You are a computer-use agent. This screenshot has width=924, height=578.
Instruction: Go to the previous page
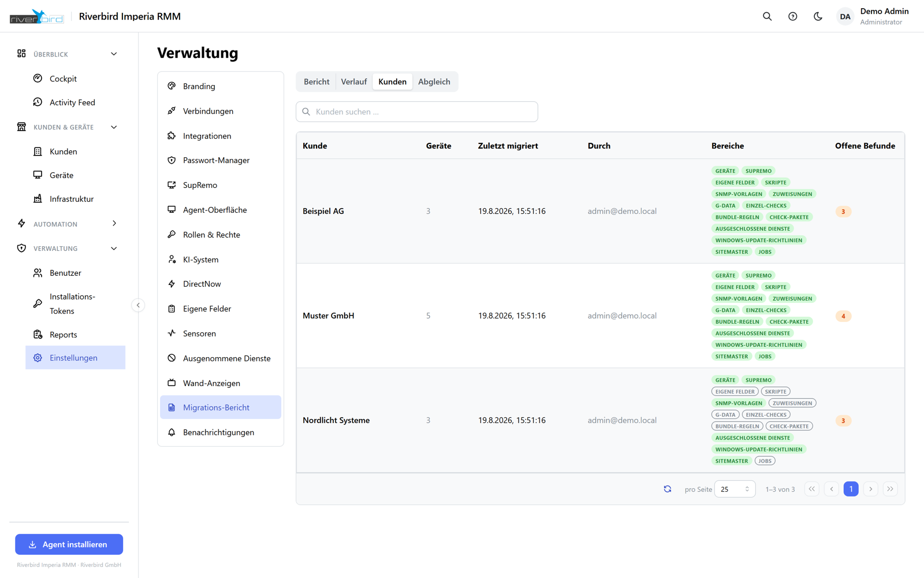[832, 489]
